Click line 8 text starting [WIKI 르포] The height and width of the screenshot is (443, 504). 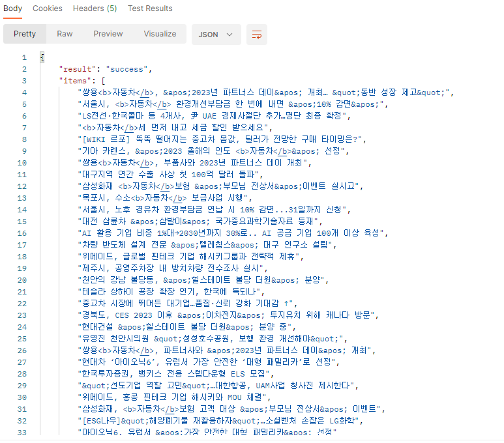[x=220, y=139]
